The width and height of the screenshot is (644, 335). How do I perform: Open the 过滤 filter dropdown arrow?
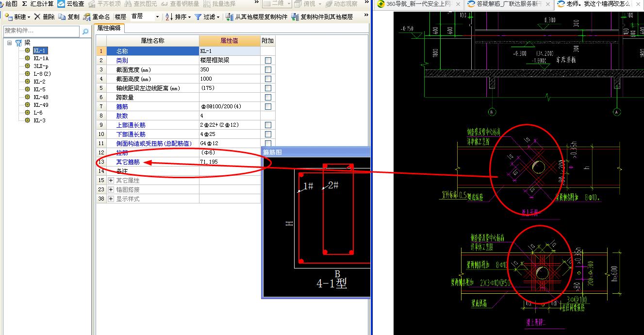[x=218, y=17]
